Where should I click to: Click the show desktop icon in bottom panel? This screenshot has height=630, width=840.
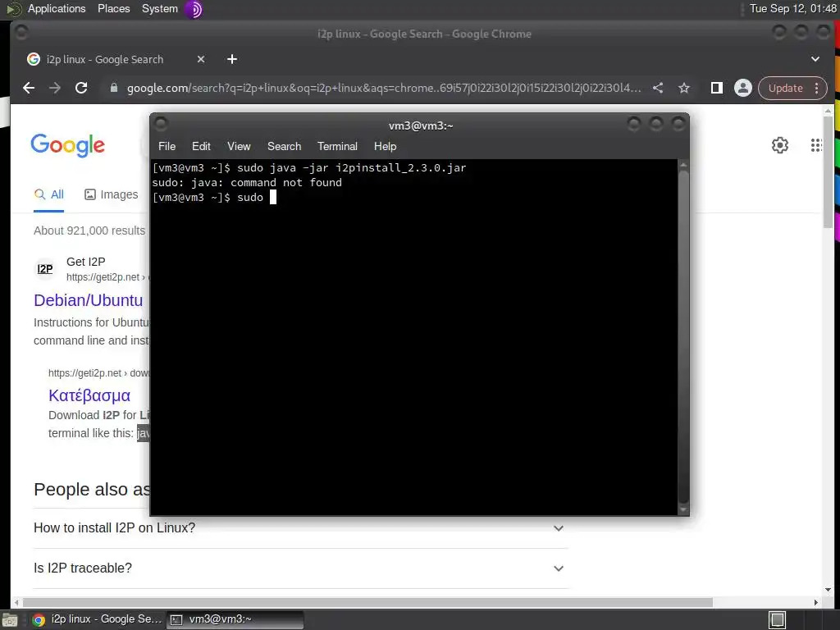point(10,620)
